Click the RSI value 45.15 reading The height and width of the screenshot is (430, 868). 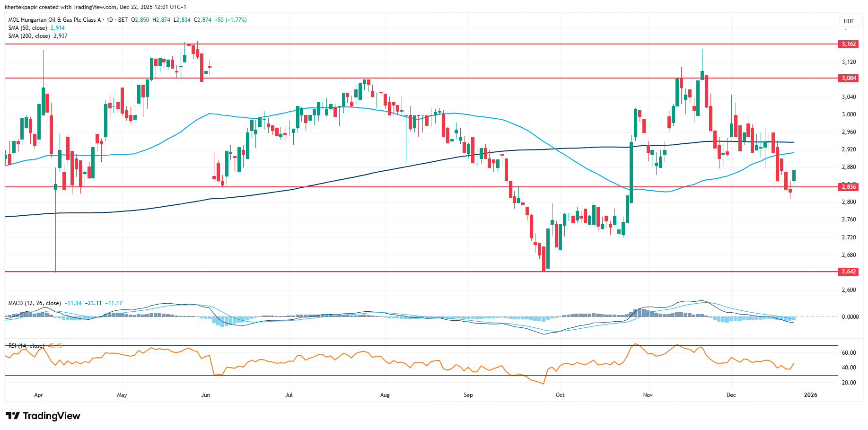55,346
